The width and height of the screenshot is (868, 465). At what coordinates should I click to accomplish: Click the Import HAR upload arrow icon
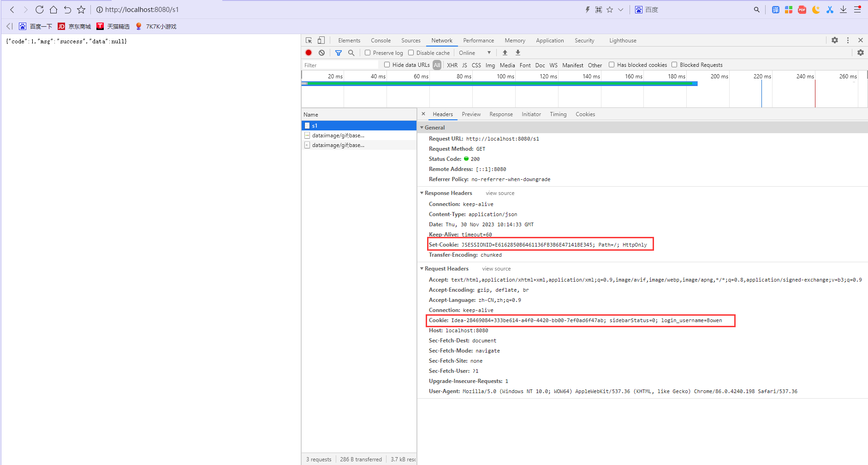(x=505, y=53)
